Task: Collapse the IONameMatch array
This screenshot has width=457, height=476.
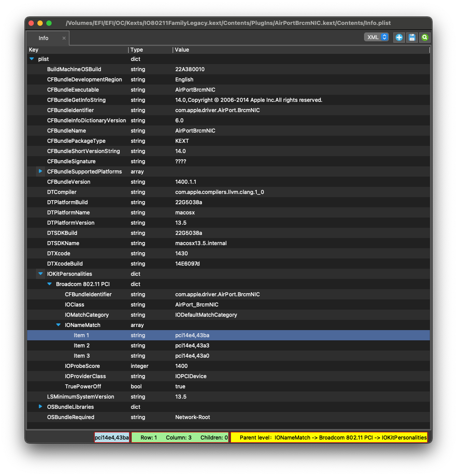Action: (x=58, y=325)
